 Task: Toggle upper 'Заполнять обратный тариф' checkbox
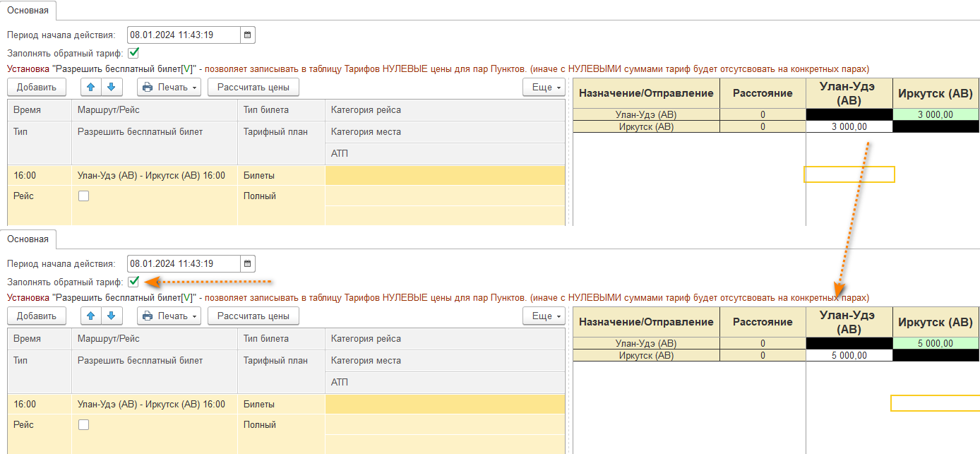tap(133, 53)
